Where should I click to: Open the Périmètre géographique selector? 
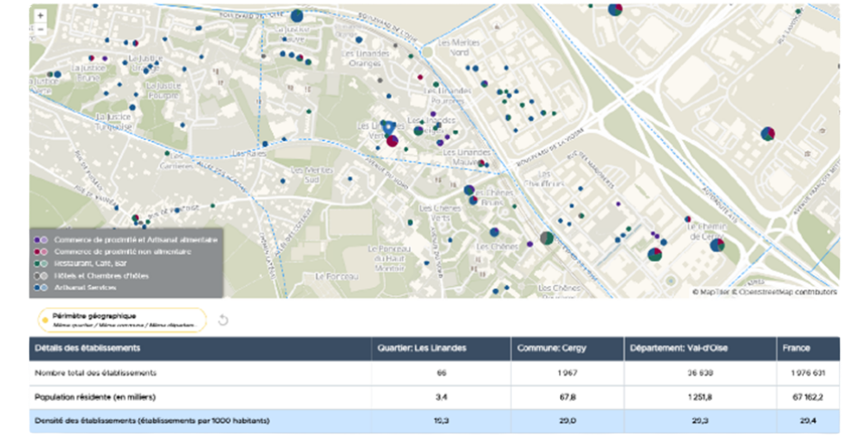122,320
